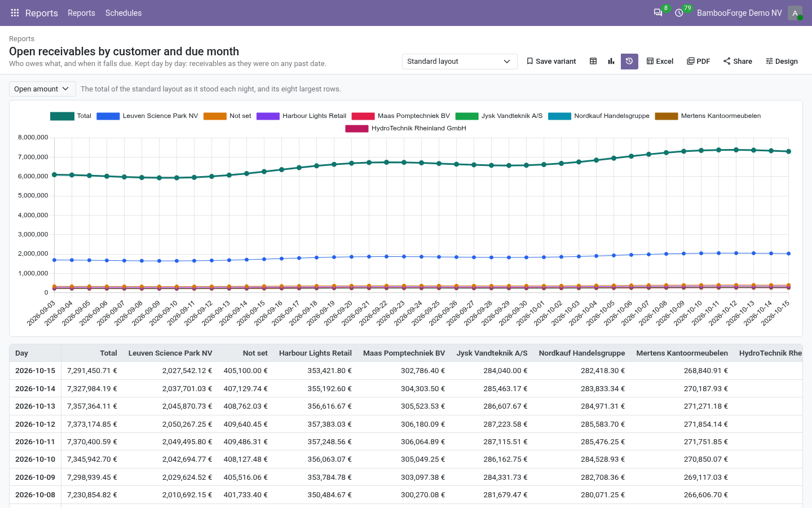Select the 2026-10-15 row date

coord(35,371)
